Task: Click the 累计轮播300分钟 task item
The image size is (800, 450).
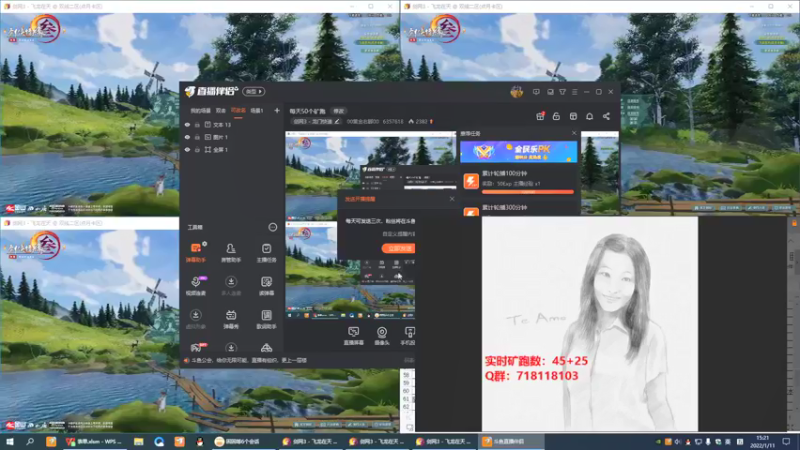Action: pos(519,208)
